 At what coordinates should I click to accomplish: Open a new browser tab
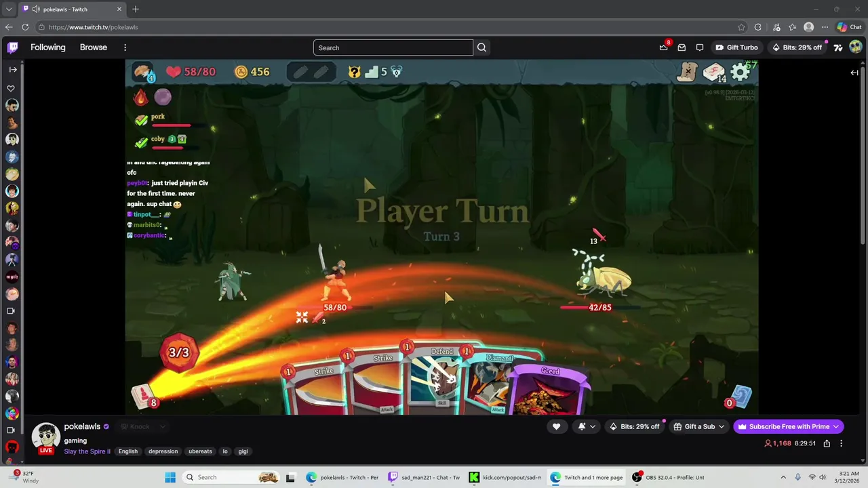(x=136, y=9)
